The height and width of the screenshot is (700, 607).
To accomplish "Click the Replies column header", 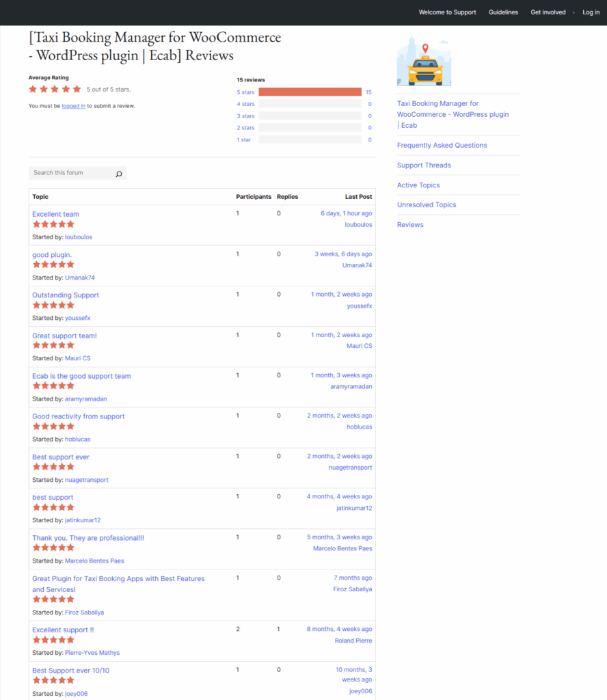I will [x=287, y=197].
